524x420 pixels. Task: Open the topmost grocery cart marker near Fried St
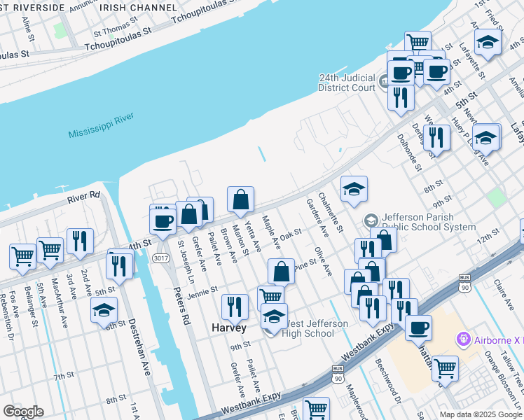pyautogui.click(x=418, y=41)
